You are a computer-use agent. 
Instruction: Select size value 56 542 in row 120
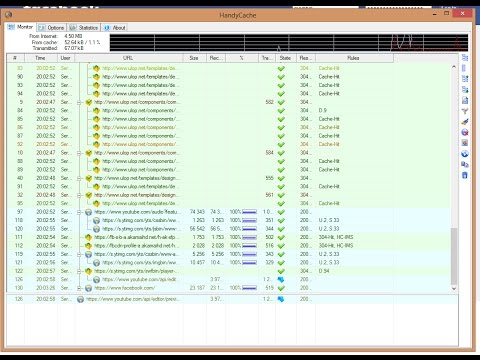pyautogui.click(x=197, y=229)
